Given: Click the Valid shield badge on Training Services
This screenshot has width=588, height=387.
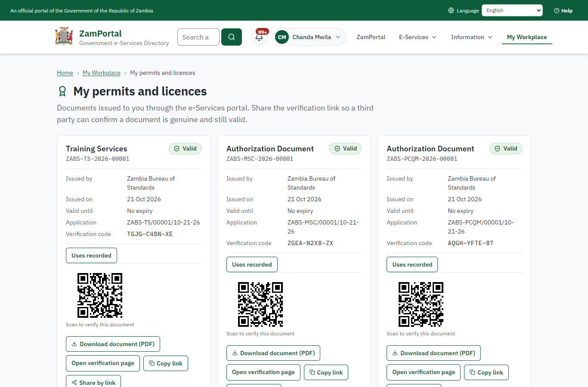Looking at the screenshot, I should [185, 149].
